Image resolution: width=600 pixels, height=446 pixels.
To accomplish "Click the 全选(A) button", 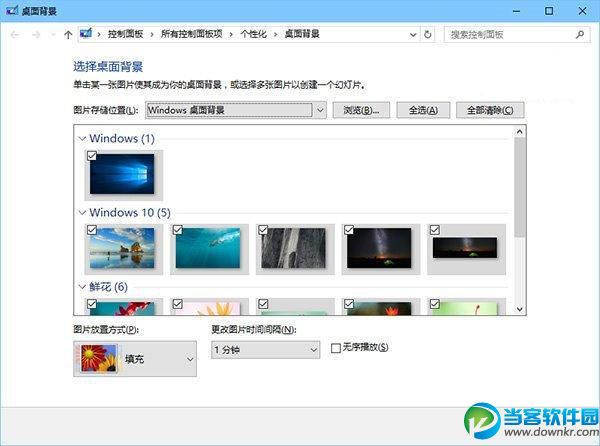I will (x=423, y=110).
